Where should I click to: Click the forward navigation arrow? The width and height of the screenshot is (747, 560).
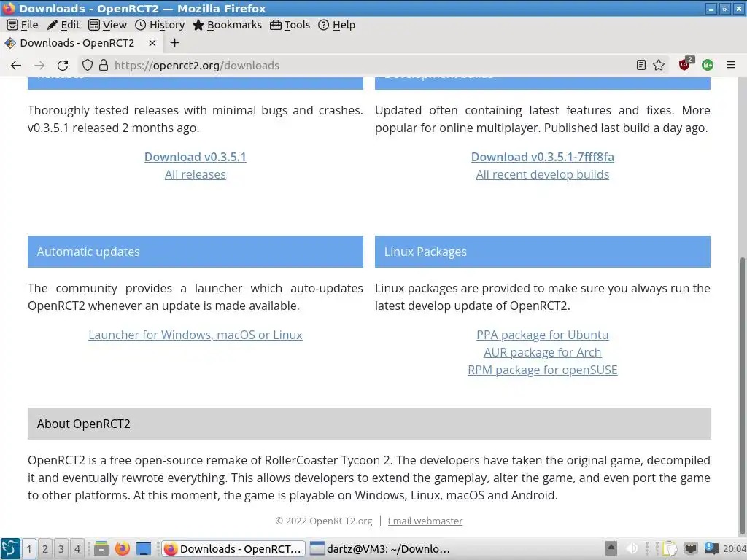pos(39,65)
